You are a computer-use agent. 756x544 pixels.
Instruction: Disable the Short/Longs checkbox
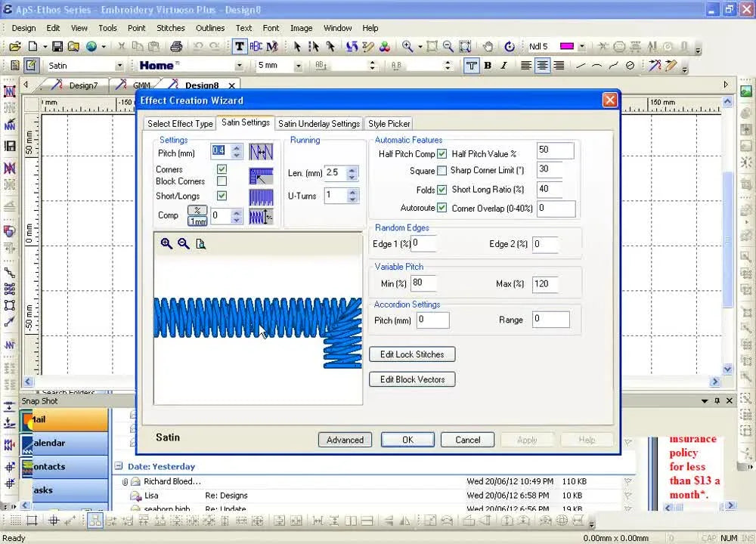point(222,196)
